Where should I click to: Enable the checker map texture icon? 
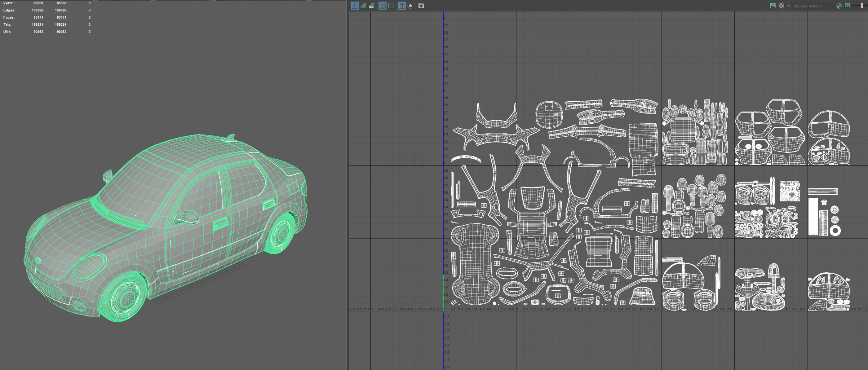781,6
